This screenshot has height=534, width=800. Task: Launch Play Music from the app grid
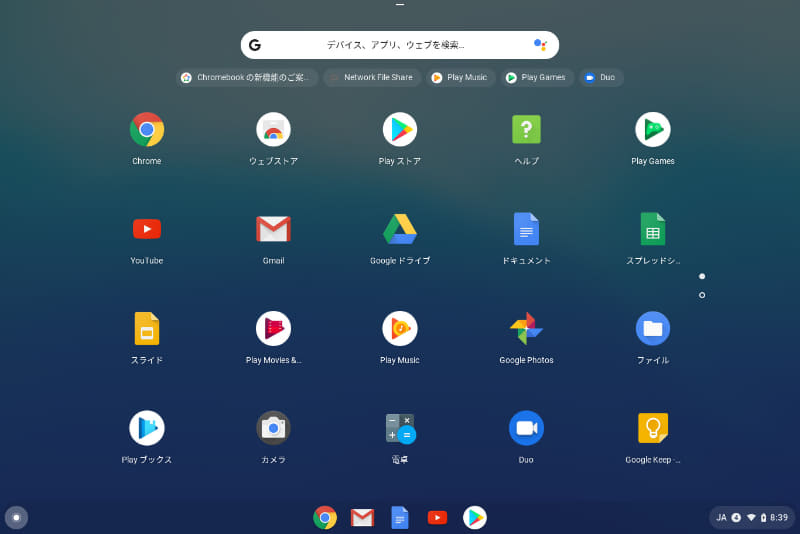[x=400, y=328]
